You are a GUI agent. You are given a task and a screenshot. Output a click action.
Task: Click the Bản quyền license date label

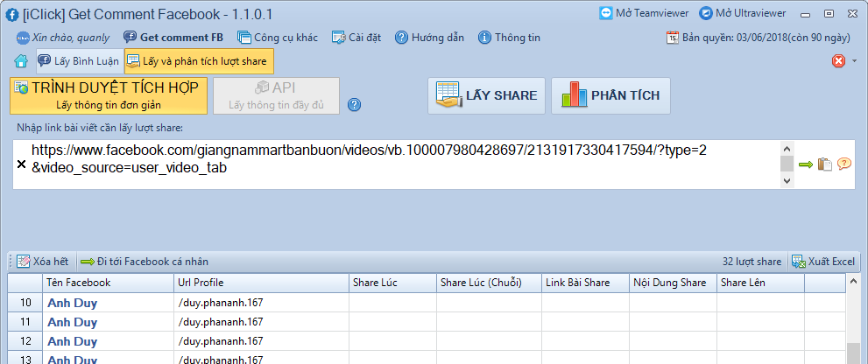coord(766,38)
